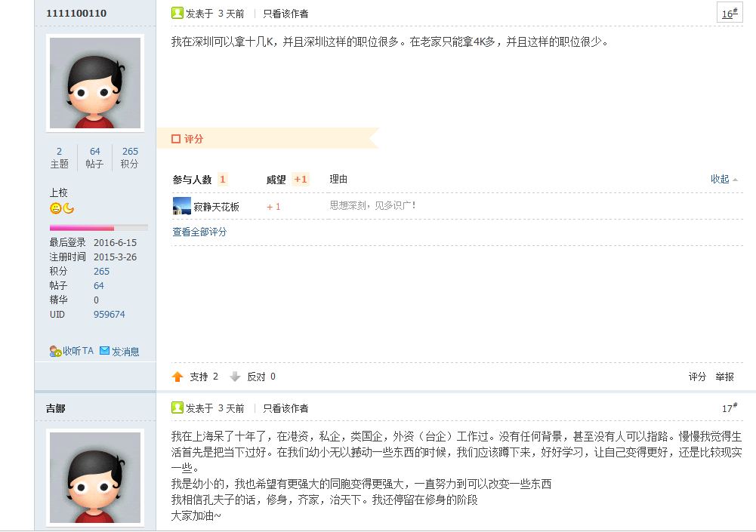Click the green user icon on post 16

point(177,13)
